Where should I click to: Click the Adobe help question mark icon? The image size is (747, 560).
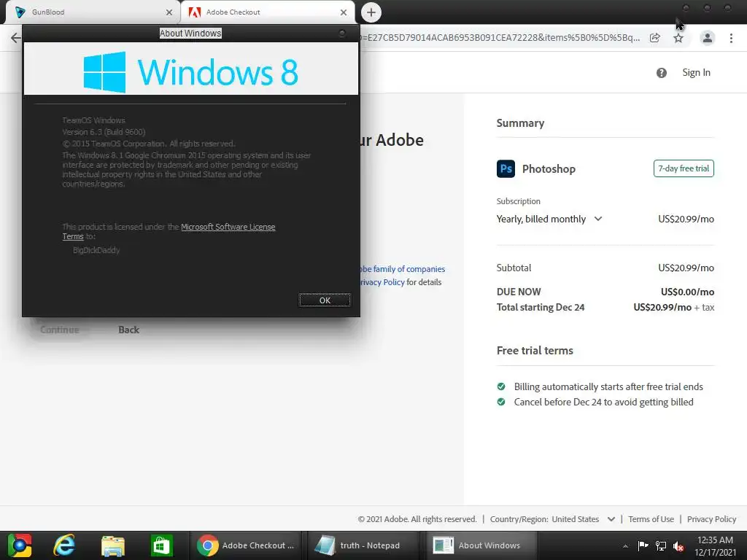click(x=661, y=73)
